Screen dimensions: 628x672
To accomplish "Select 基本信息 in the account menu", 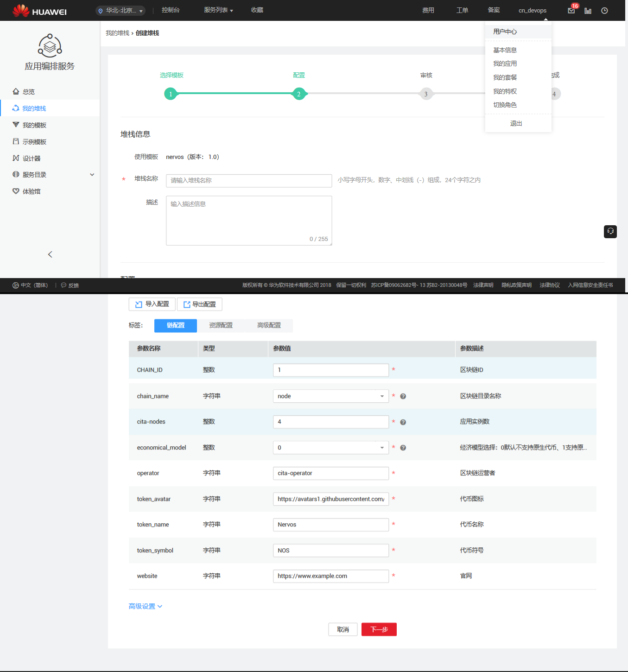I will [505, 50].
